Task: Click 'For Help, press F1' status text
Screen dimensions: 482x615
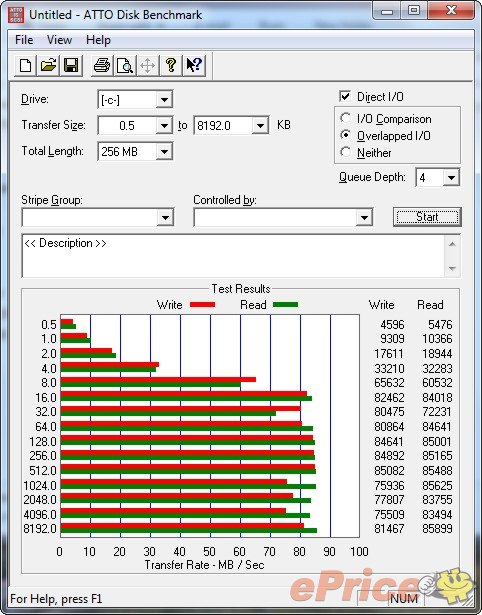Action: pos(56,599)
